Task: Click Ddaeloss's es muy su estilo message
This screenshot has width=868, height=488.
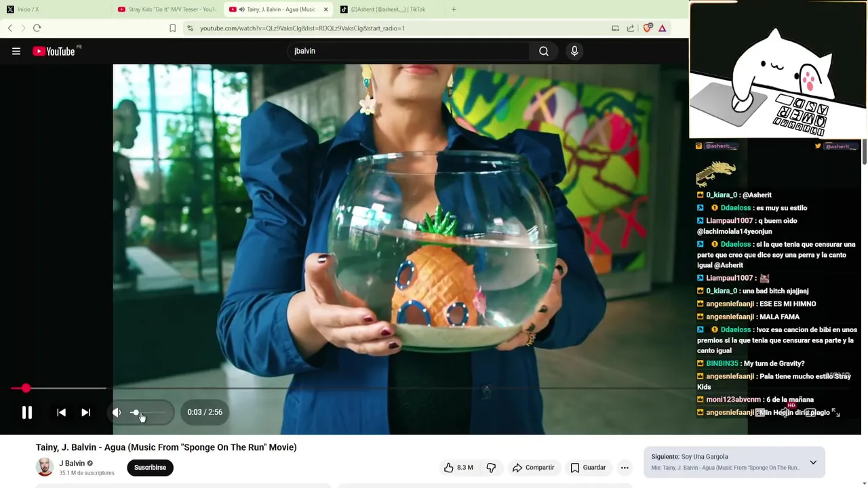Action: 752,208
